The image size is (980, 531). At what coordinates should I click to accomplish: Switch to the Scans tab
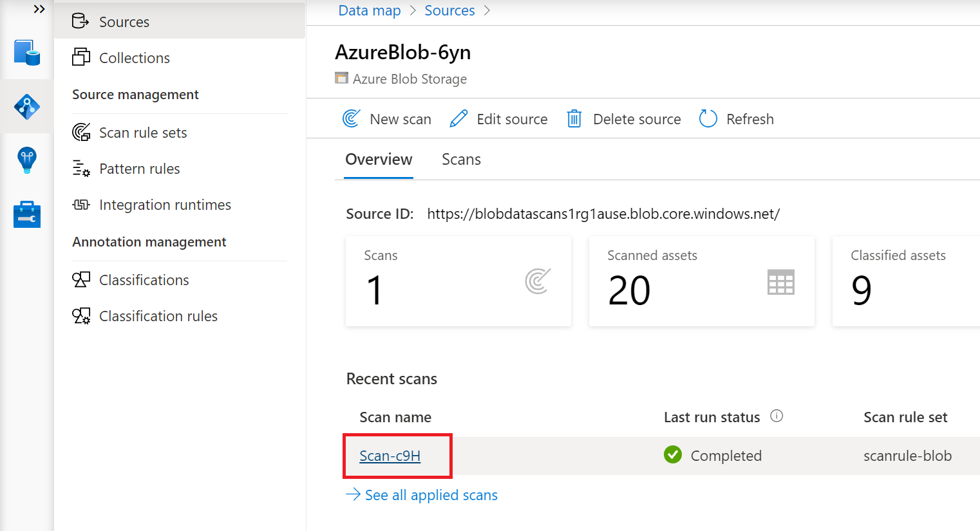tap(461, 159)
